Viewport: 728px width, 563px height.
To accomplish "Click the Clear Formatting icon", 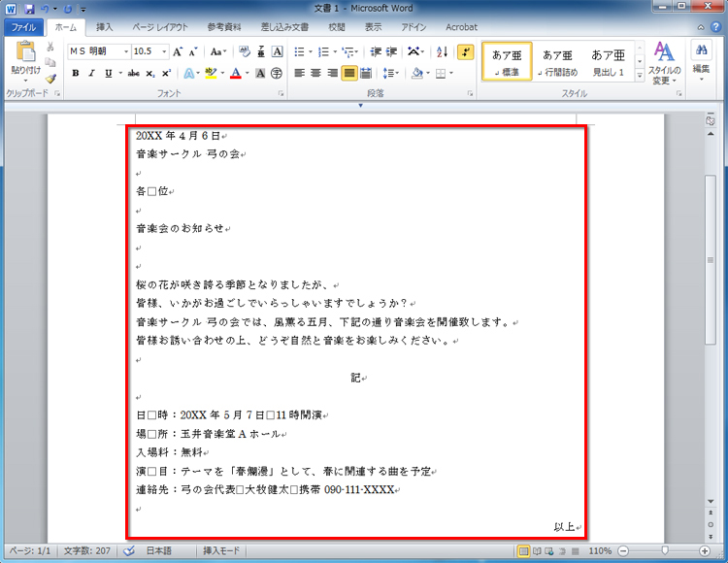I will (245, 51).
